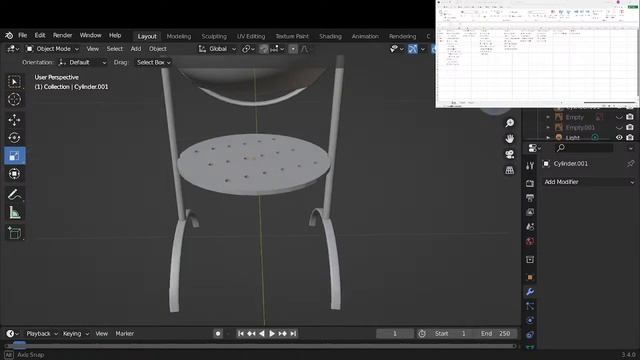Switch to the Shading workspace tab
This screenshot has width=640, height=360.
pyautogui.click(x=330, y=36)
